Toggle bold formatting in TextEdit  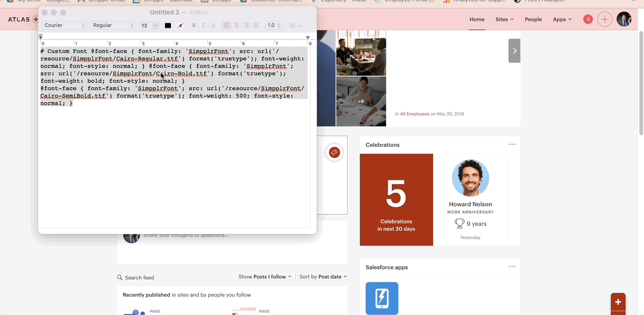tap(194, 26)
